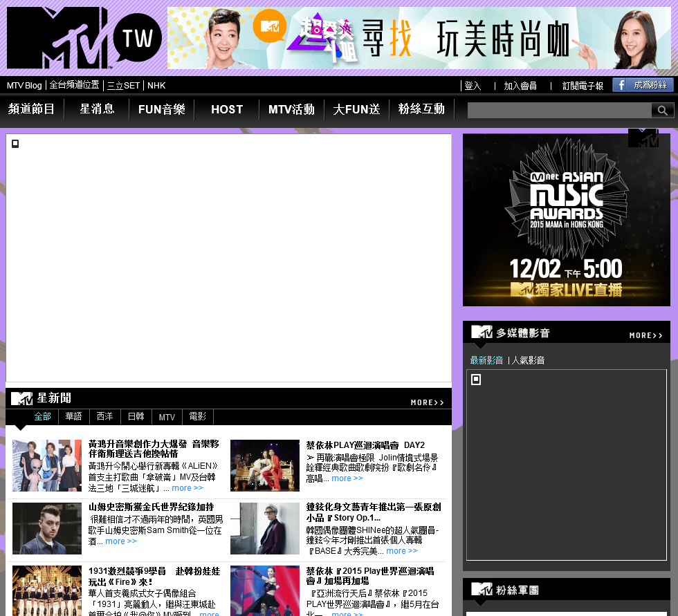Viewport: 678px width, 616px height.
Task: Open the 星消息 menu
Action: point(97,109)
